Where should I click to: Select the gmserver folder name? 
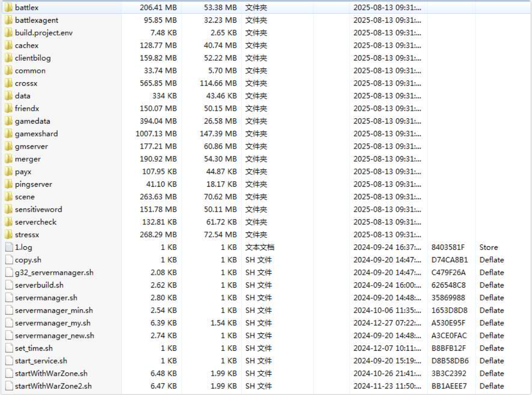(31, 146)
